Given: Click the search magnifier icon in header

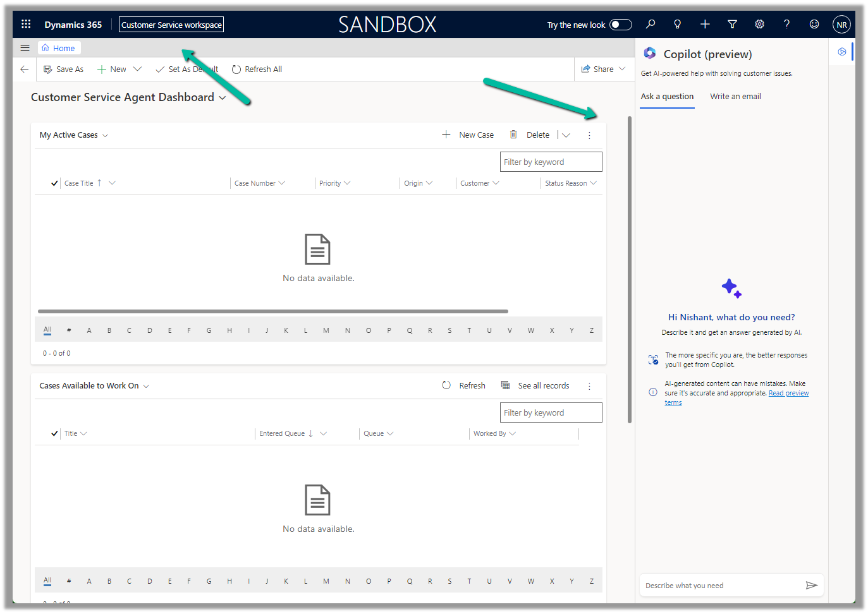Looking at the screenshot, I should (x=650, y=24).
